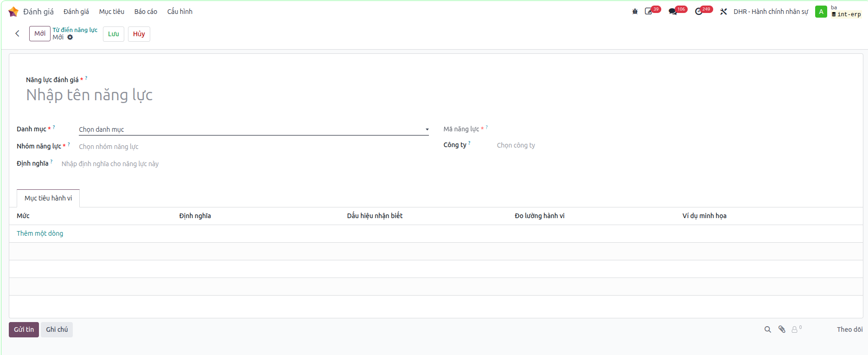The image size is (868, 355).
Task: Switch to the Mục tiêu hành vi tab
Action: [x=48, y=198]
